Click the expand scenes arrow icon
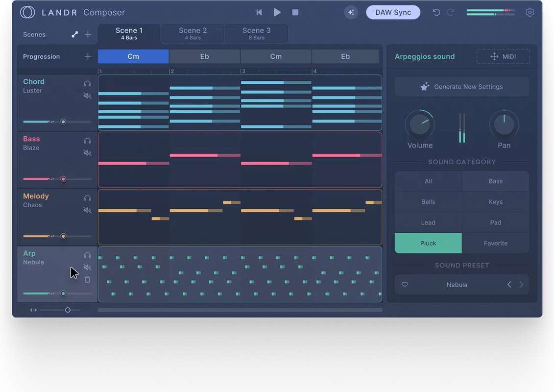This screenshot has width=554, height=392. [74, 34]
